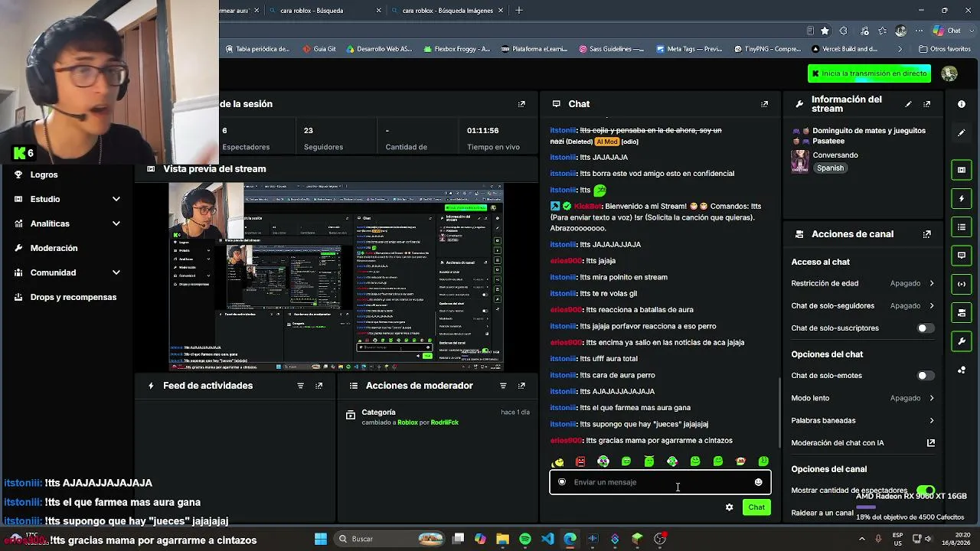Open Modo lento options
The image size is (980, 551).
point(863,398)
